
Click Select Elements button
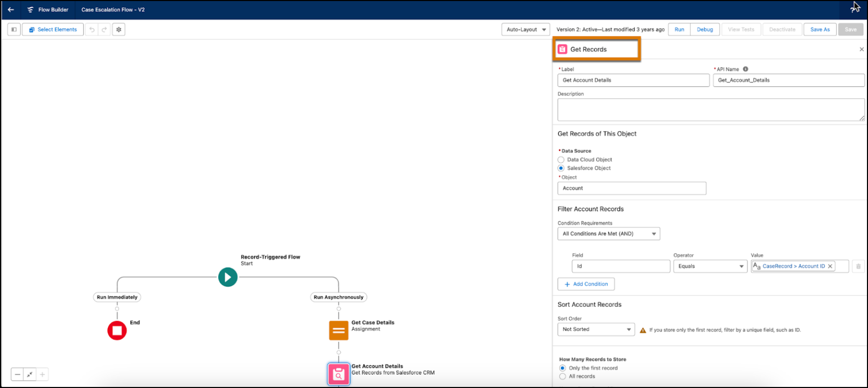click(x=52, y=30)
